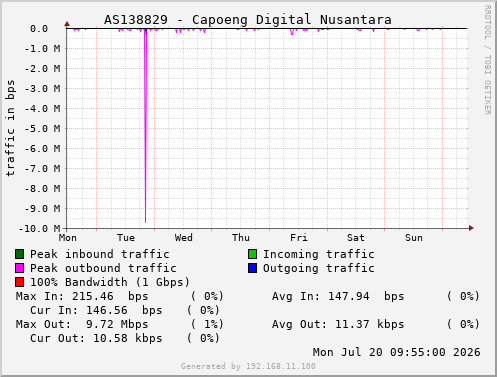This screenshot has height=377, width=497.
Task: Click the 'Cur In: 146.56 bps' value
Action: pos(96,310)
